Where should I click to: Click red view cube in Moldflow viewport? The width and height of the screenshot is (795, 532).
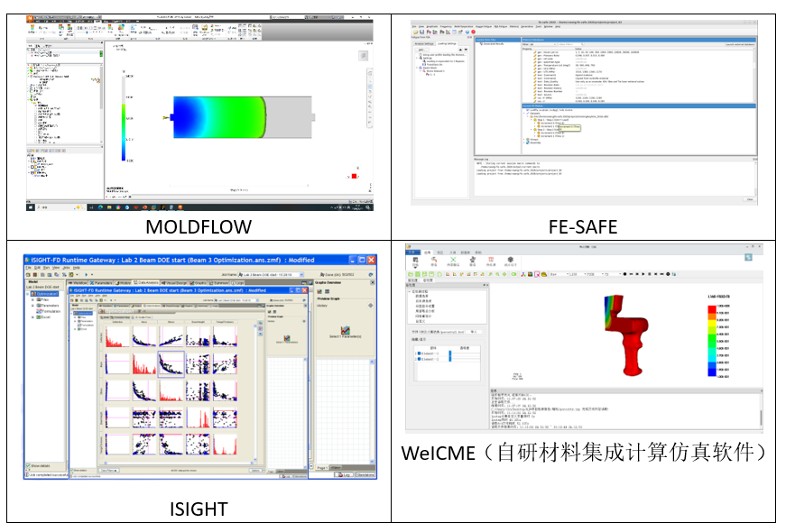pos(354,176)
